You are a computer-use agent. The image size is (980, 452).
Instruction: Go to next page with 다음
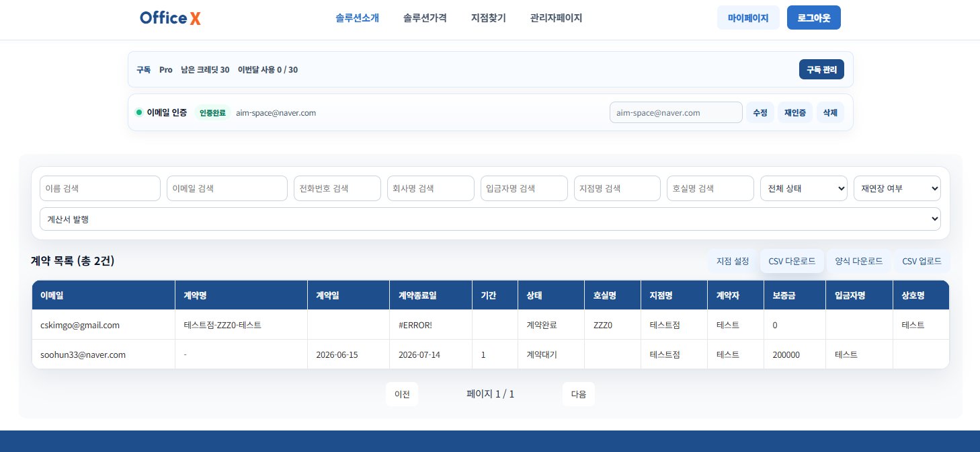(579, 394)
